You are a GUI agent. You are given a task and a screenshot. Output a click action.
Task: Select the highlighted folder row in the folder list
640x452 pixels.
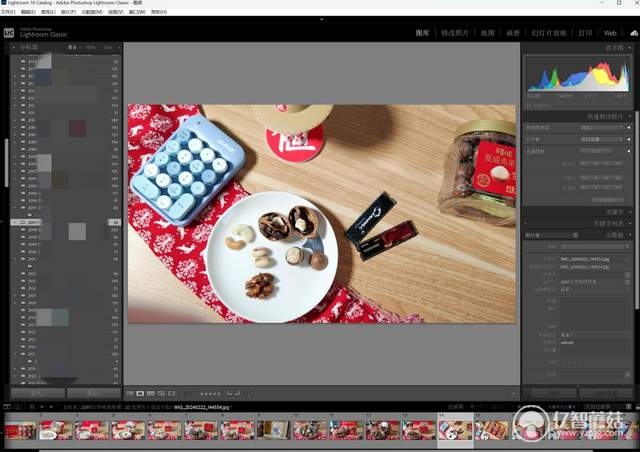65,223
